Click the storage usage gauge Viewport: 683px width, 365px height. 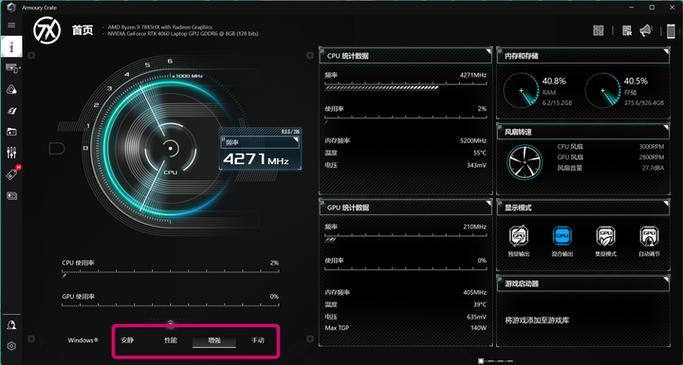pos(603,91)
